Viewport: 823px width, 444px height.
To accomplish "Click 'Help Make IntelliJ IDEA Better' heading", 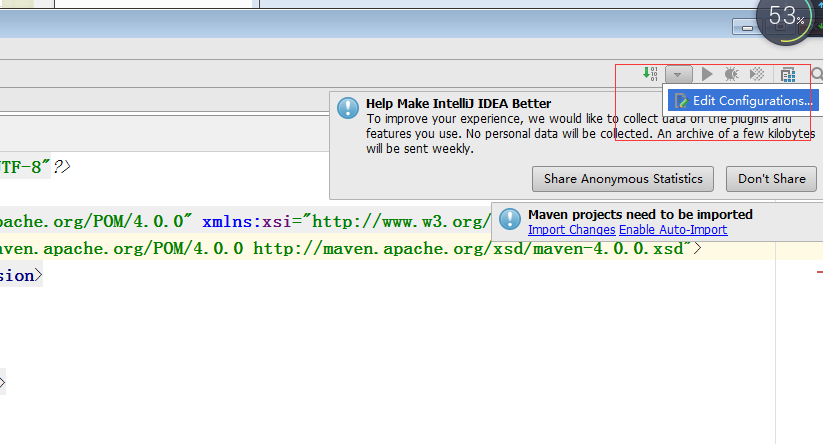I will click(x=459, y=103).
